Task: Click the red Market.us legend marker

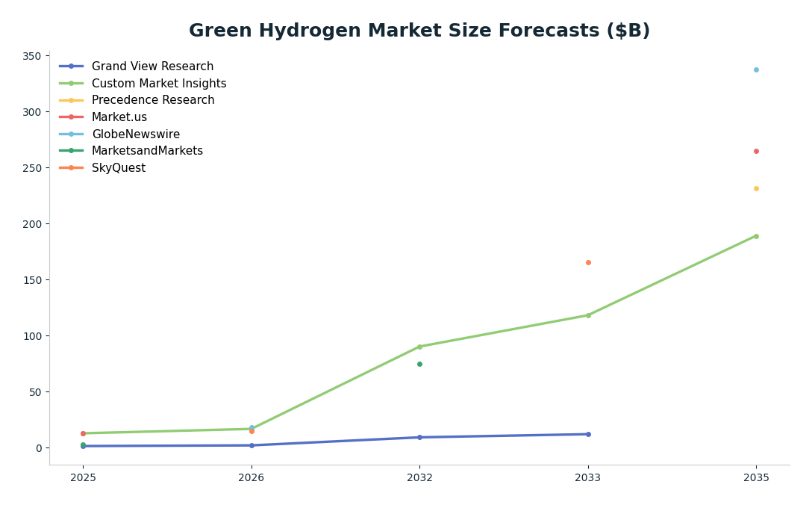Action: coord(72,117)
